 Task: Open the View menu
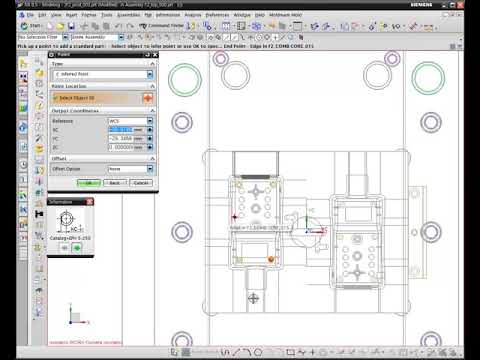click(56, 15)
